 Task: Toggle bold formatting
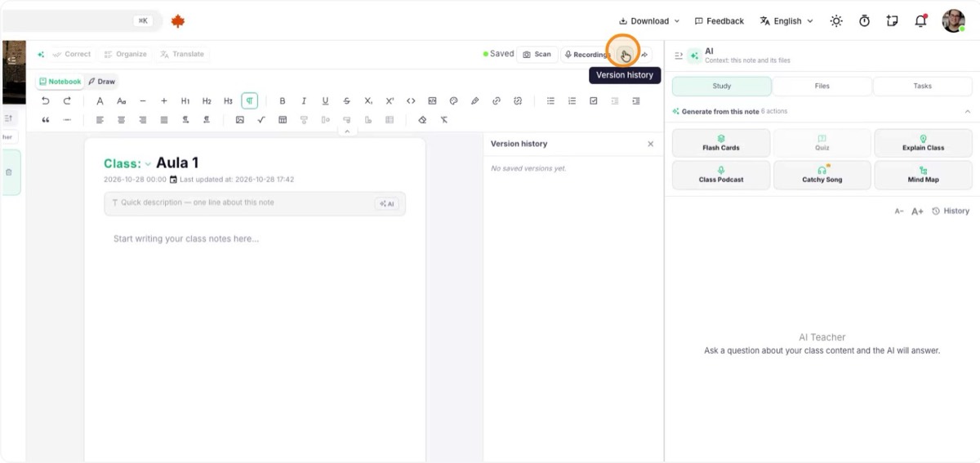283,101
